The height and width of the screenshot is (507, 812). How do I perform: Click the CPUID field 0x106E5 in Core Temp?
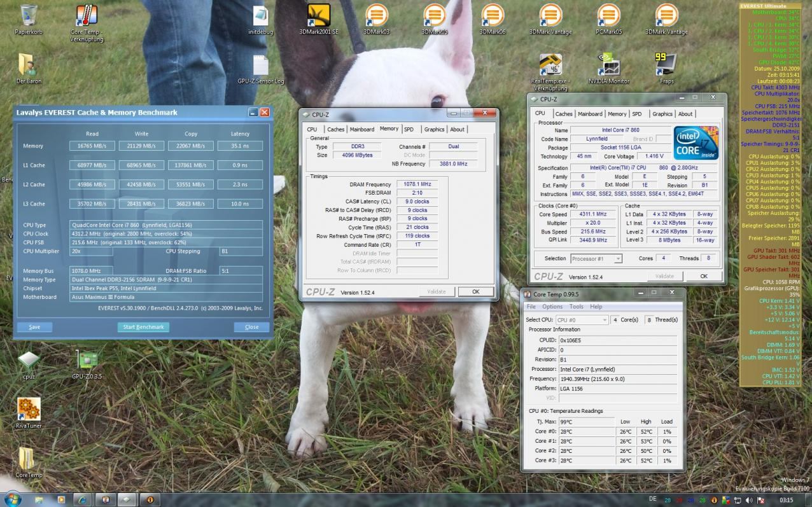coord(619,340)
